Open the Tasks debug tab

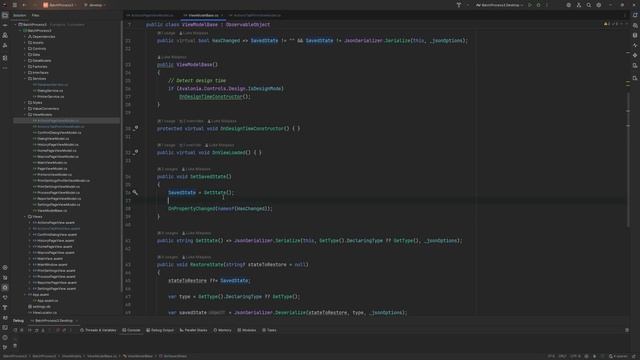269,330
